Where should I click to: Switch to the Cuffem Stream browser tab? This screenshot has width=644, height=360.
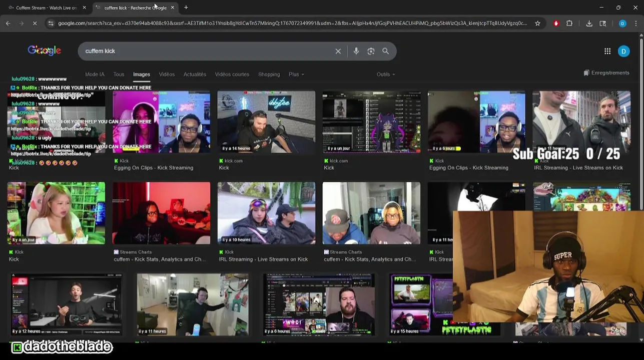46,7
